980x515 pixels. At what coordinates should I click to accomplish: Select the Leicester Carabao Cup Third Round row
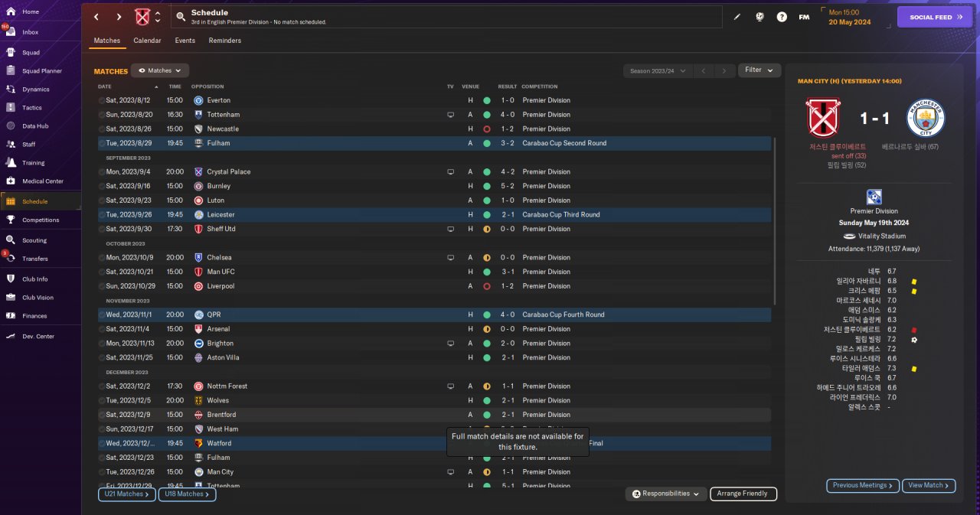click(x=433, y=215)
